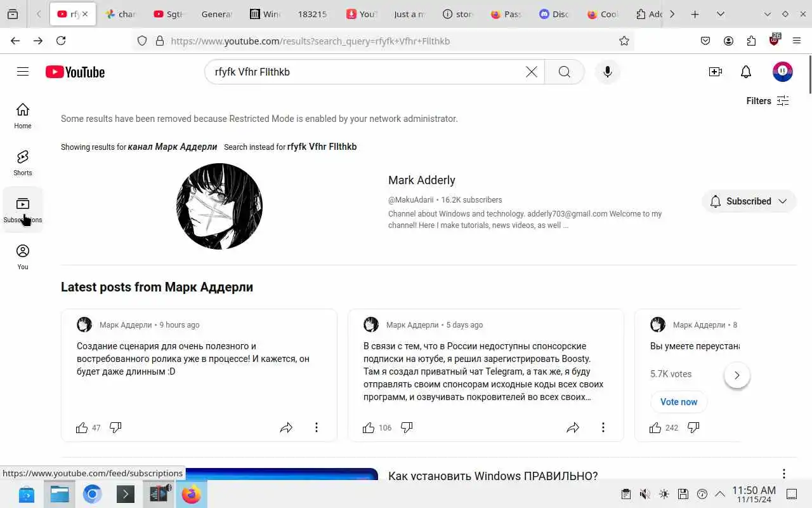Like the post with 106 likes
The height and width of the screenshot is (508, 812).
pyautogui.click(x=369, y=428)
